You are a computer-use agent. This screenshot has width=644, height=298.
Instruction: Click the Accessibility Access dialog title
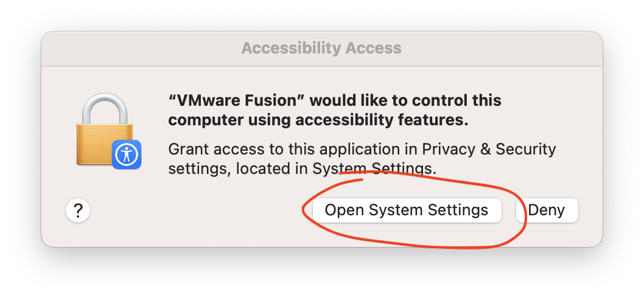pyautogui.click(x=321, y=48)
